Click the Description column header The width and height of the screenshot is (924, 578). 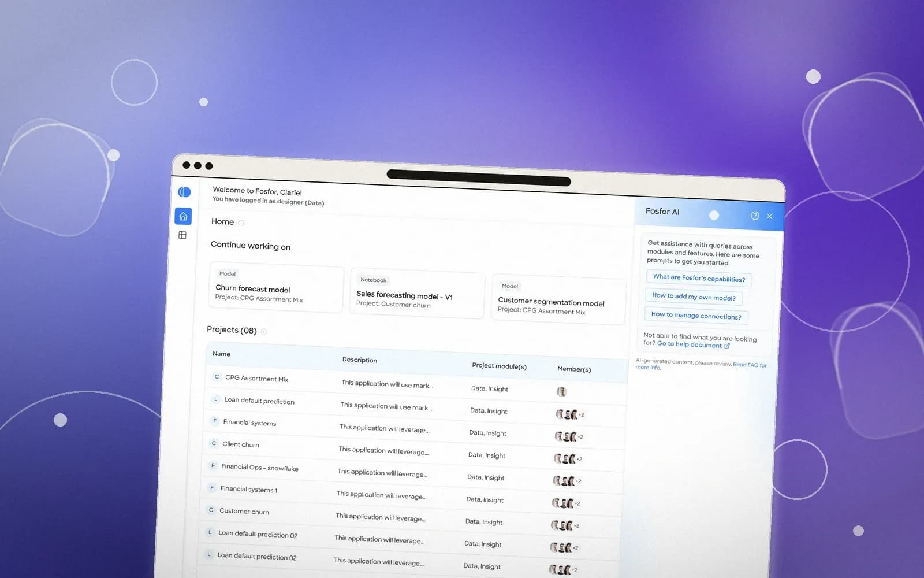click(x=359, y=360)
